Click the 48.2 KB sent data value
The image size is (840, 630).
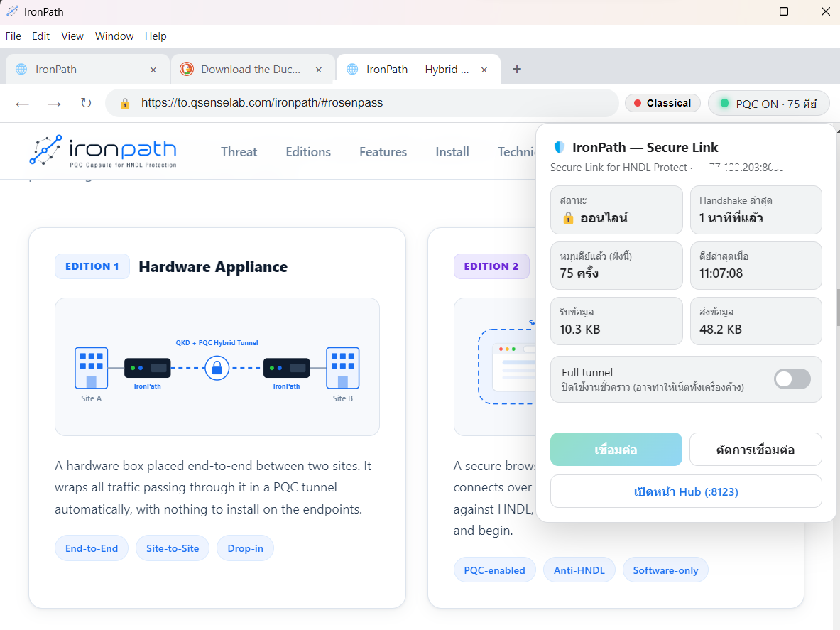point(721,329)
